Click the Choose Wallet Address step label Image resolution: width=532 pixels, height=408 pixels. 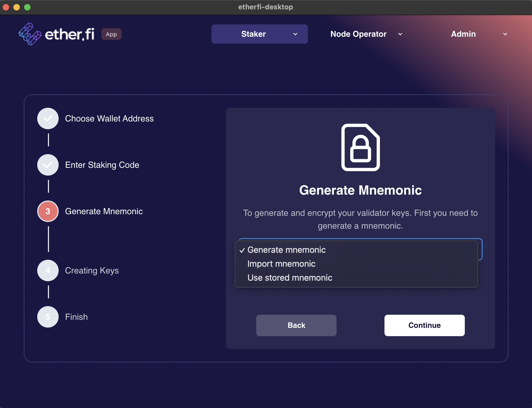pos(109,118)
